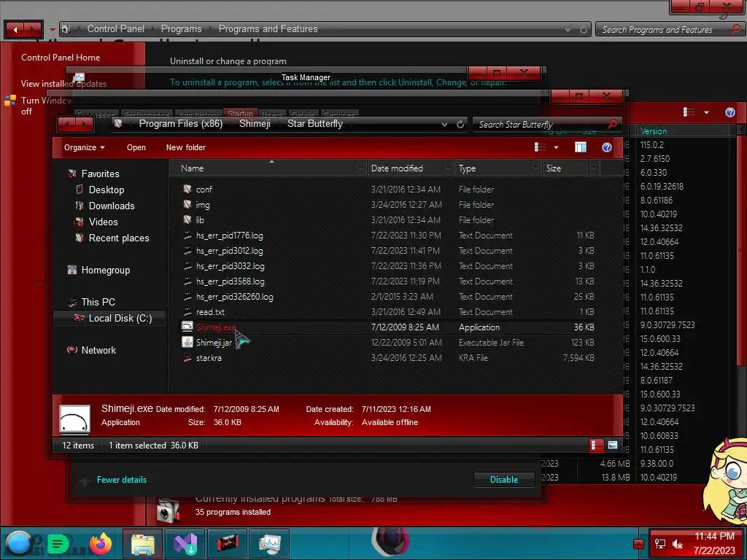Viewport: 747px width, 560px height.
Task: Sort by the Version column header
Action: point(684,131)
